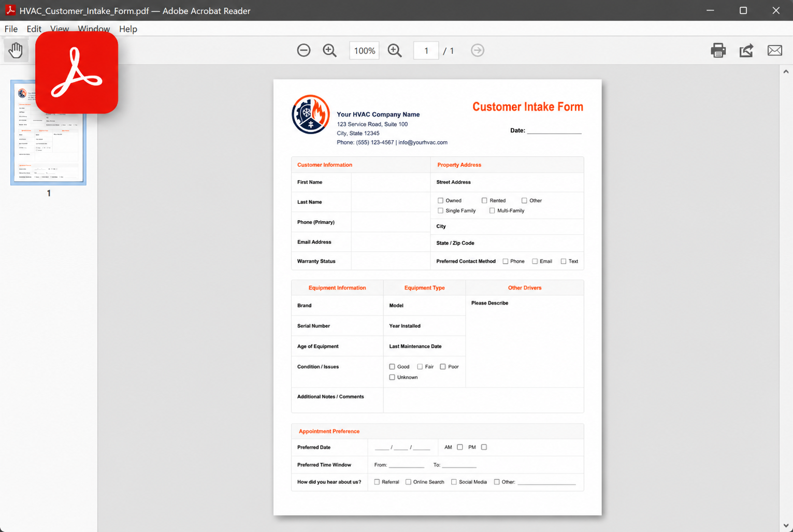793x532 pixels.
Task: Select the Hand pan tool
Action: (x=16, y=50)
